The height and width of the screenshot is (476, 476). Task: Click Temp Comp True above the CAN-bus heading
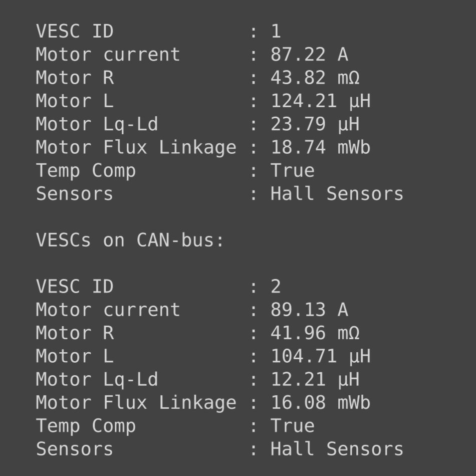[x=293, y=170]
